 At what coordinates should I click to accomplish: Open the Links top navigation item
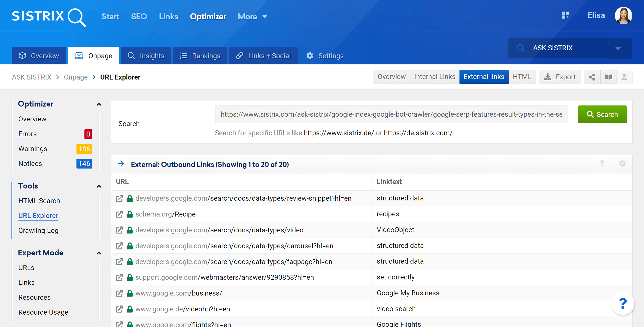point(168,17)
